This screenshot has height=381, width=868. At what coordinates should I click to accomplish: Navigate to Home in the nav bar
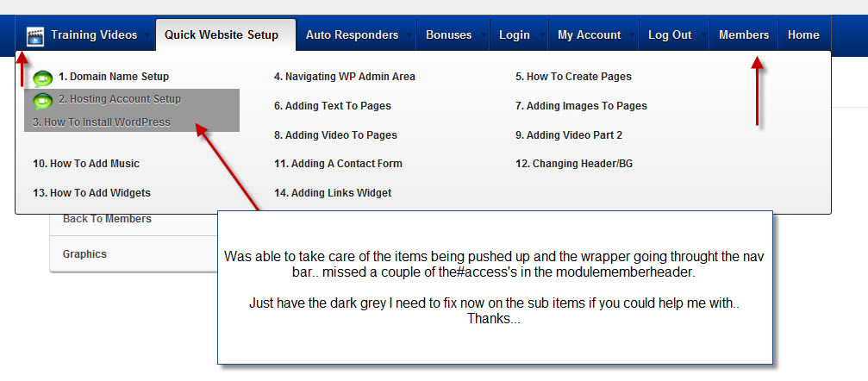(803, 35)
